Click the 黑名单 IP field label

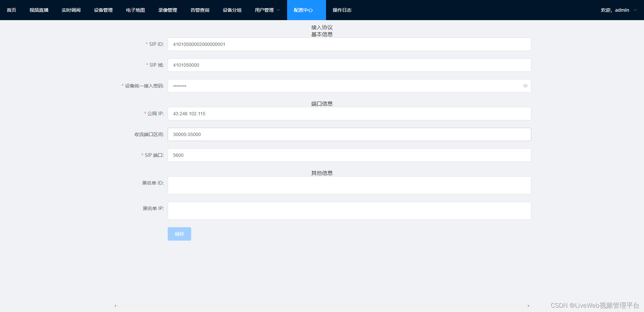pyautogui.click(x=153, y=208)
